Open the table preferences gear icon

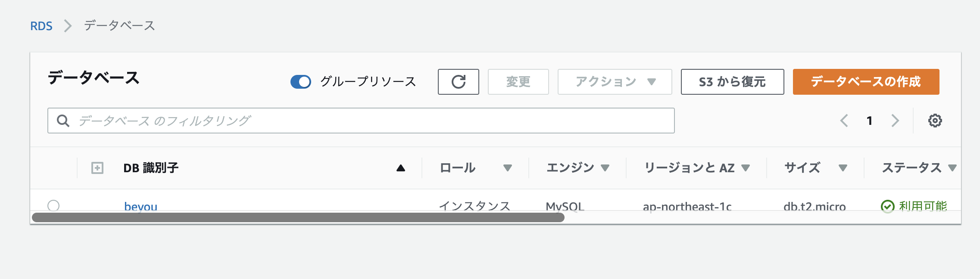pos(935,121)
